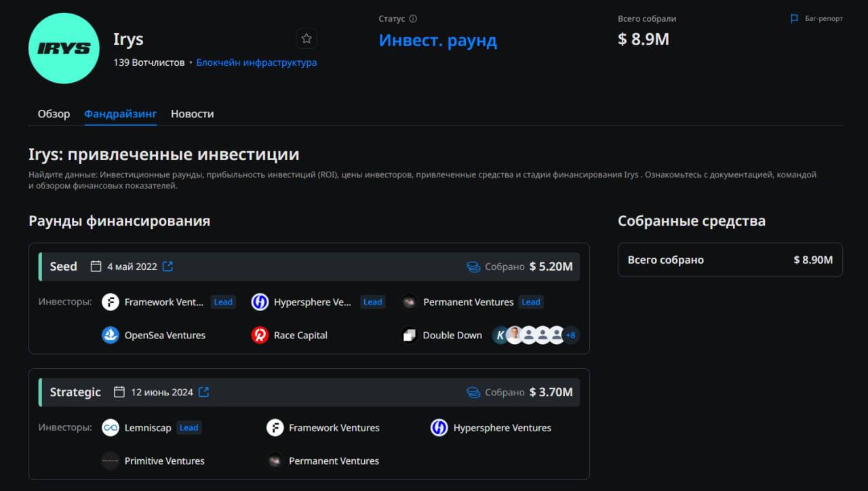Click the Инвест. раунд status text
This screenshot has width=868, height=491.
point(438,41)
